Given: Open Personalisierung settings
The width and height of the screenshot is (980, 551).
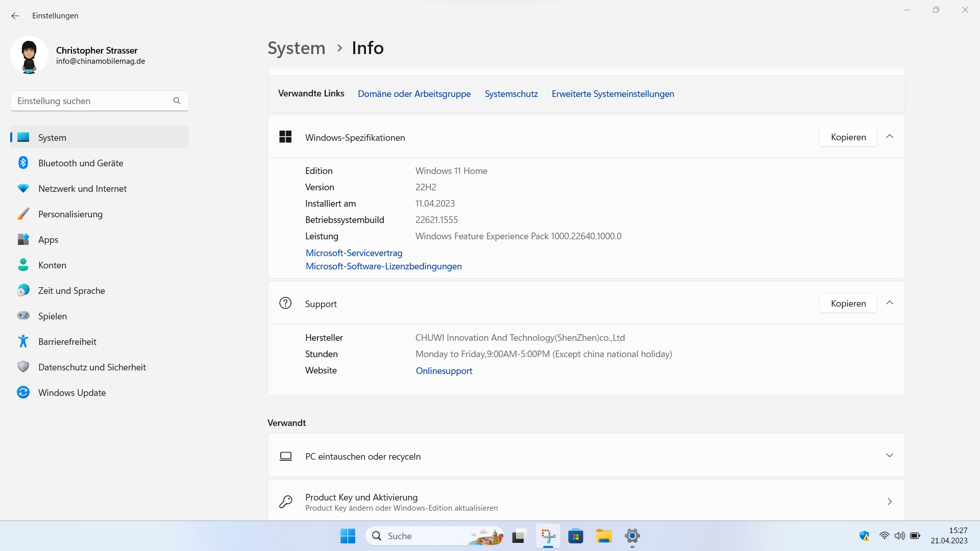Looking at the screenshot, I should point(100,214).
